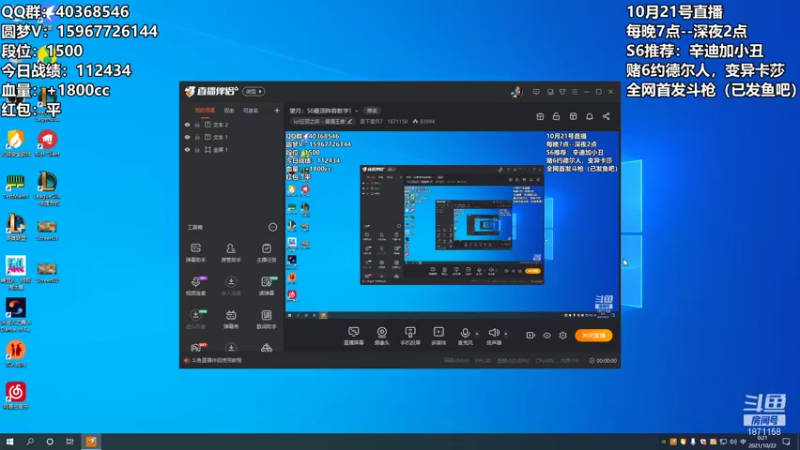
Task: Open the gift box icon above preview
Action: click(540, 116)
